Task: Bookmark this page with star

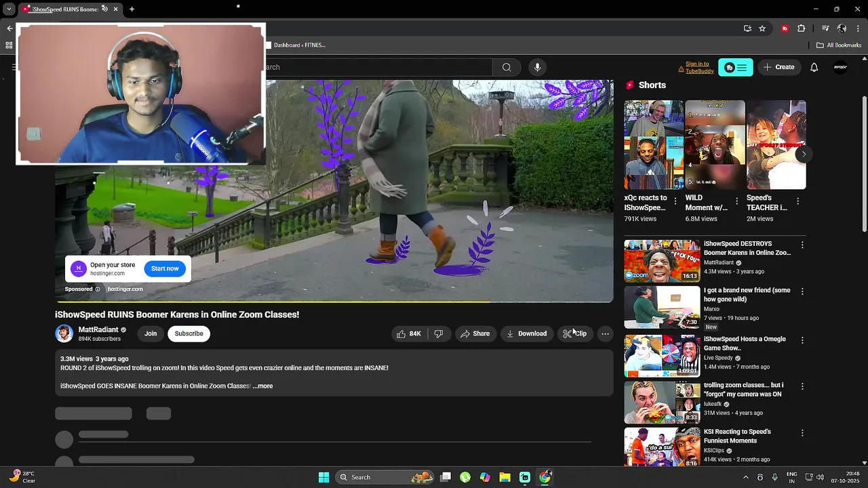Action: (x=762, y=28)
